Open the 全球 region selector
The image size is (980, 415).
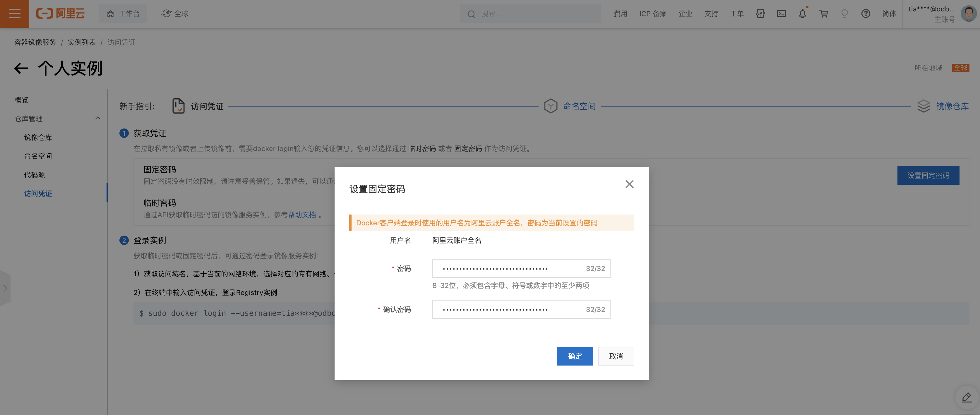[x=175, y=14]
